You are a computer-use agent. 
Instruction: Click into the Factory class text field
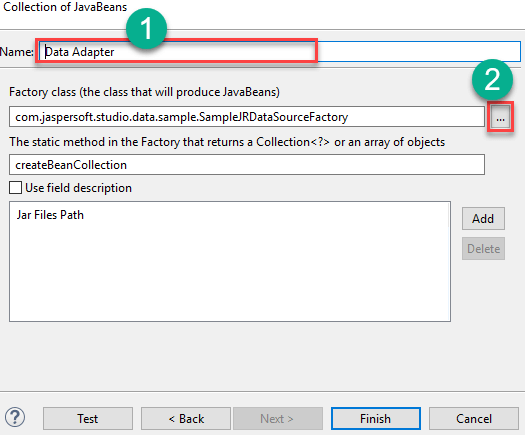pos(247,117)
